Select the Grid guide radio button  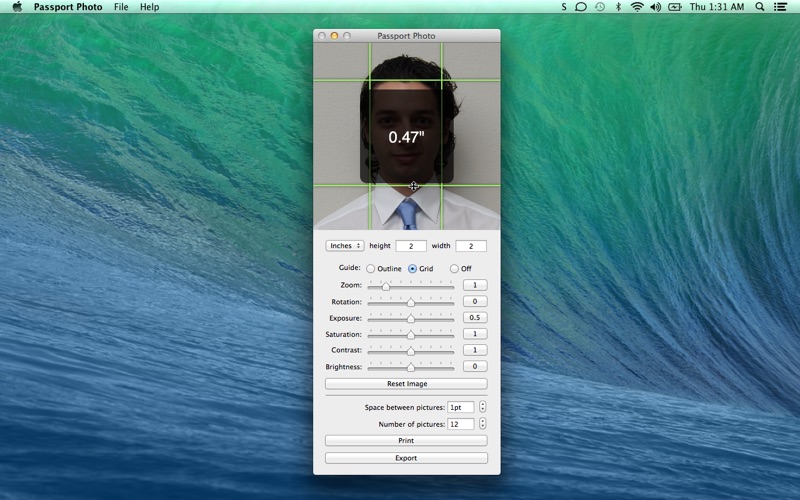412,268
